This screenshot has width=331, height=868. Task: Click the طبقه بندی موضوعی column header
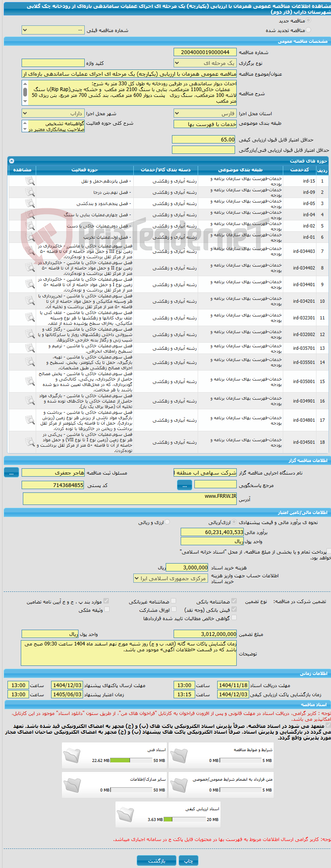point(240,170)
